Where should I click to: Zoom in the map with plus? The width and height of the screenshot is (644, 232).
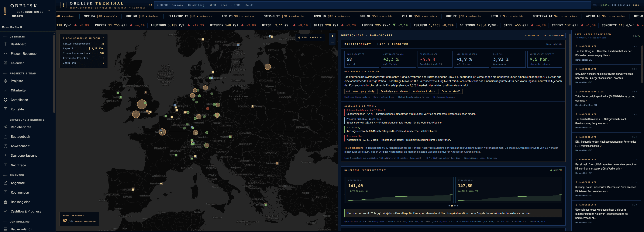coord(332,36)
